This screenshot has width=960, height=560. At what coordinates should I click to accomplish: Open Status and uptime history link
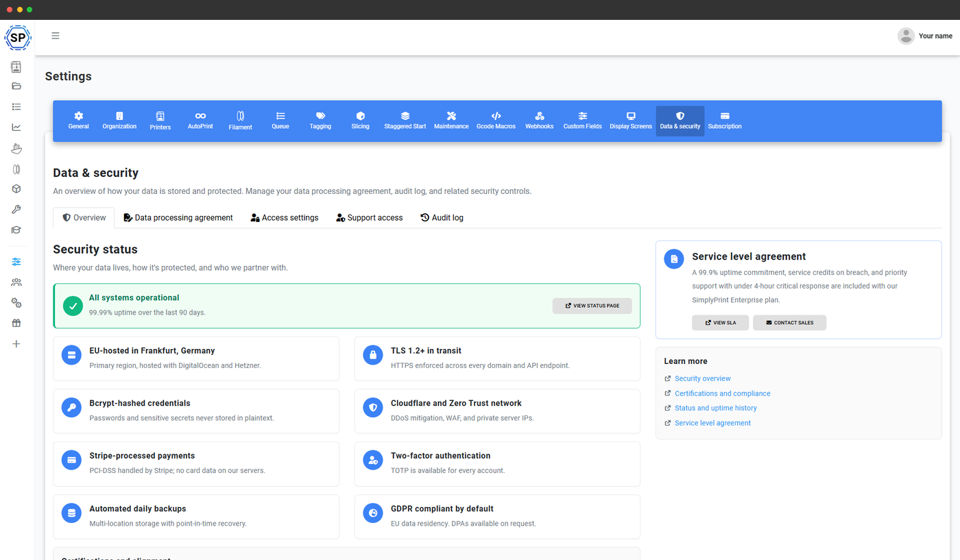coord(716,408)
